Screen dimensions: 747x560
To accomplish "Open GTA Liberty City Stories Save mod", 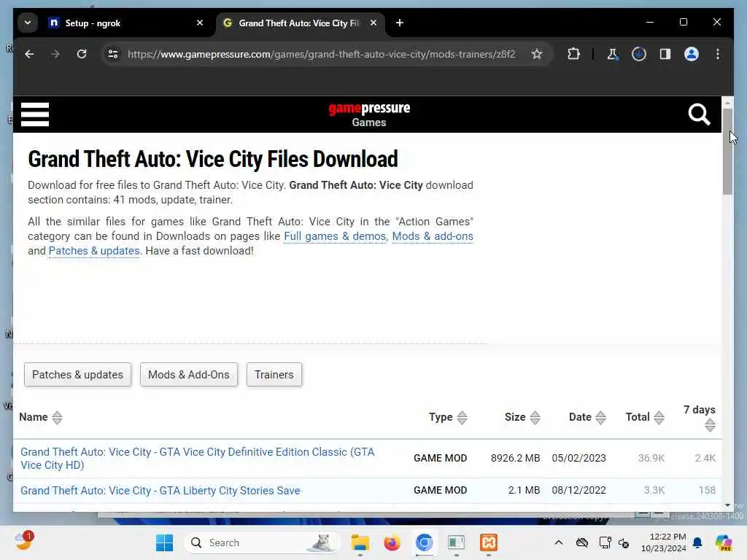I will (160, 491).
